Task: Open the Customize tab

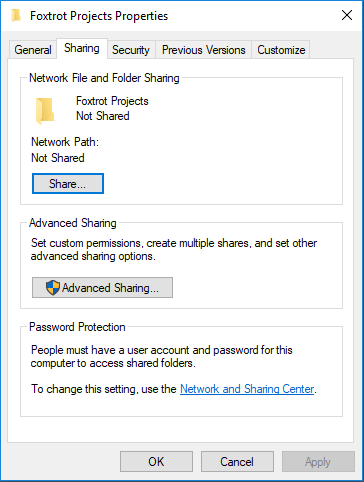Action: tap(281, 50)
